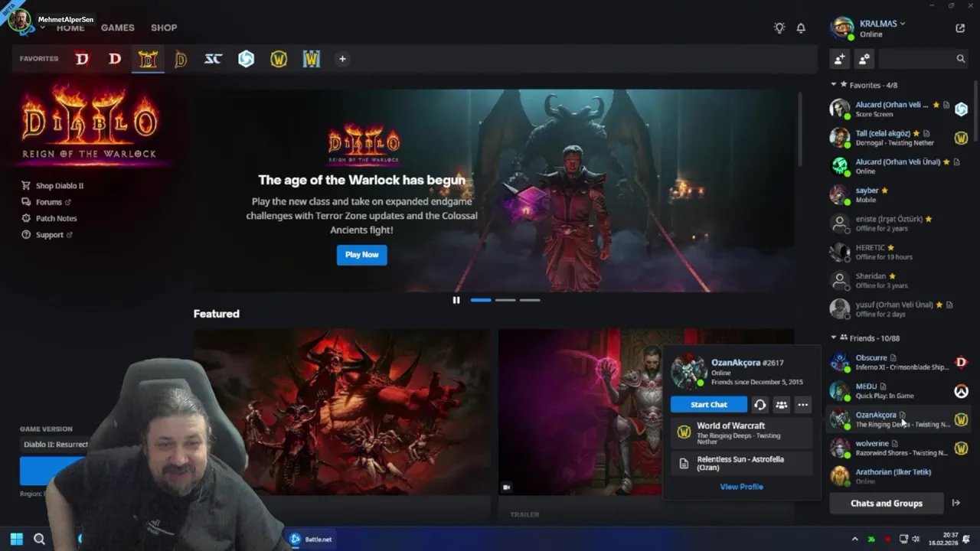
Task: Open the Diablo II game version dropdown
Action: [x=54, y=445]
